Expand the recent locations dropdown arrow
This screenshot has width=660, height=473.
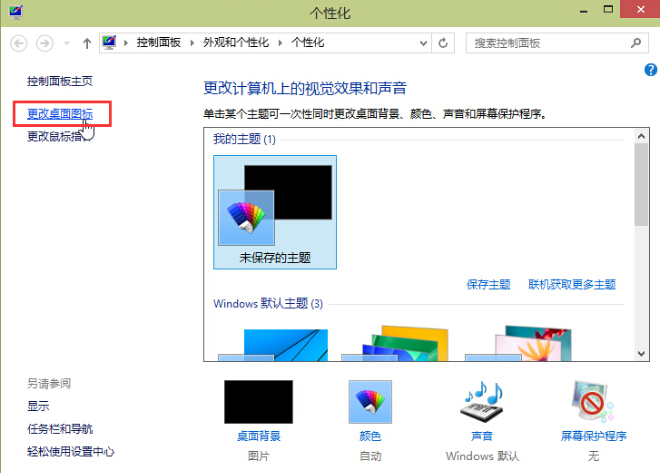(67, 44)
